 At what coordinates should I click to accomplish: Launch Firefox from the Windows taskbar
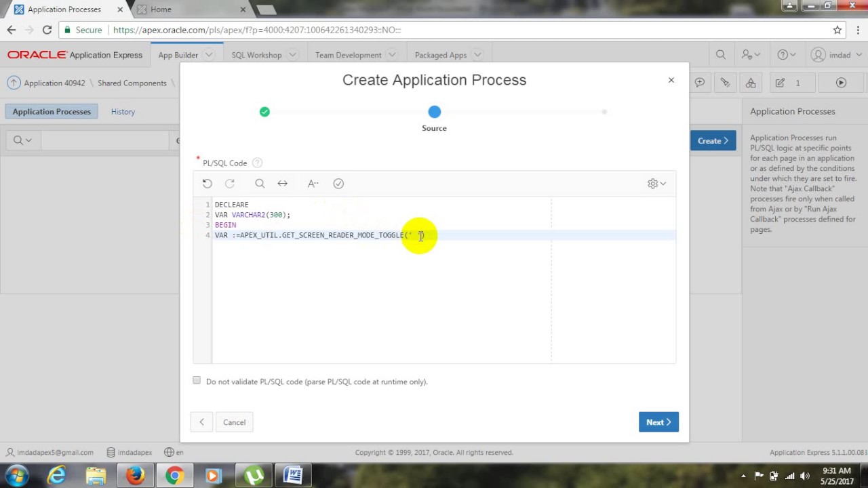click(x=135, y=475)
